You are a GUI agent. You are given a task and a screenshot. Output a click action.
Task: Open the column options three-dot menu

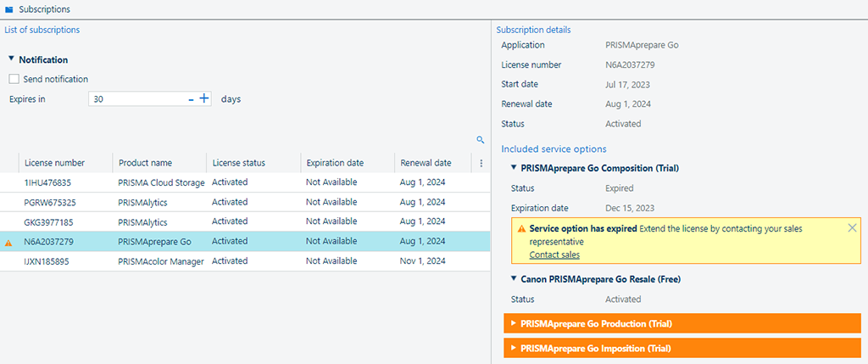[x=481, y=163]
